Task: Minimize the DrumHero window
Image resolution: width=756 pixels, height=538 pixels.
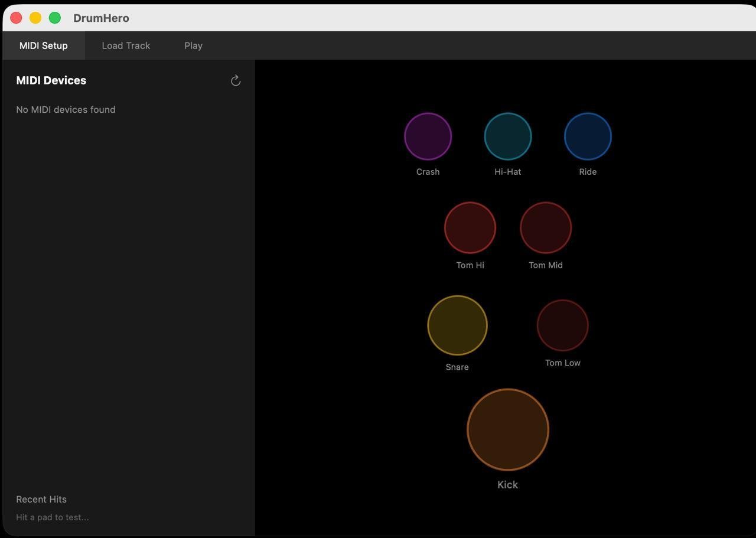Action: click(x=35, y=18)
